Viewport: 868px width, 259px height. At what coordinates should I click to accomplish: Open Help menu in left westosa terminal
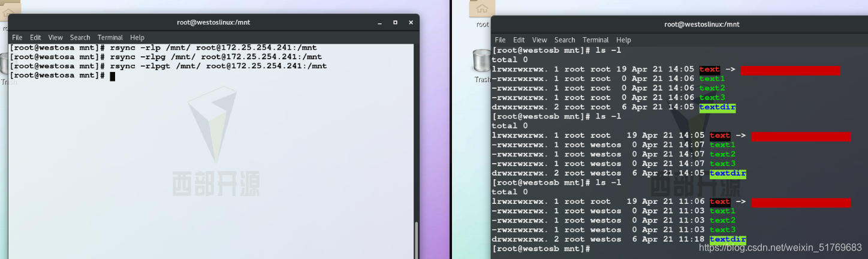coord(137,37)
